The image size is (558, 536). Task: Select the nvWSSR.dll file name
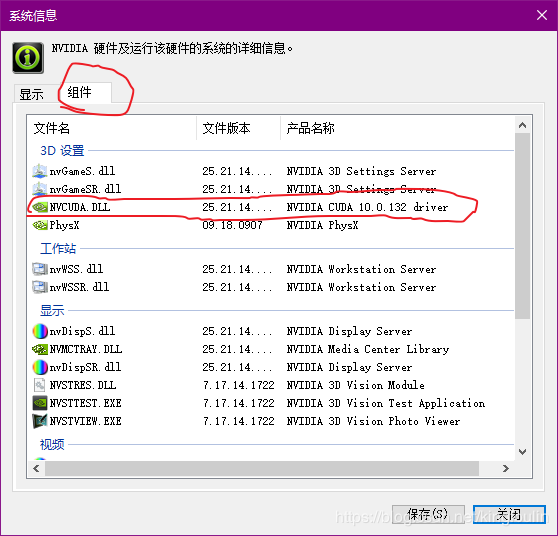tap(79, 287)
